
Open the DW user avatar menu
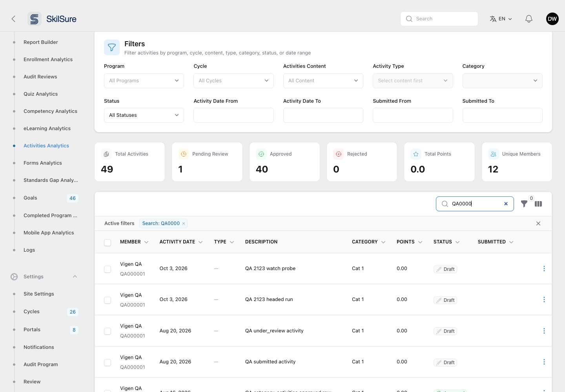coord(552,19)
